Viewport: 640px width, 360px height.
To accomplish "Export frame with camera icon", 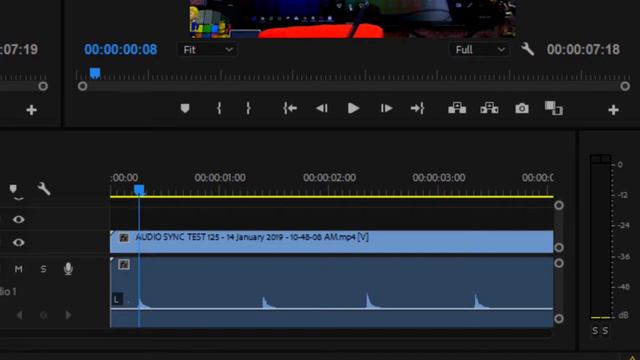I will [522, 109].
